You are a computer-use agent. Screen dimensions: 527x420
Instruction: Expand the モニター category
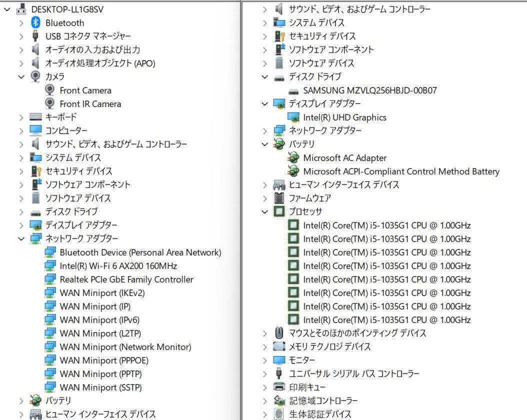[x=264, y=359]
